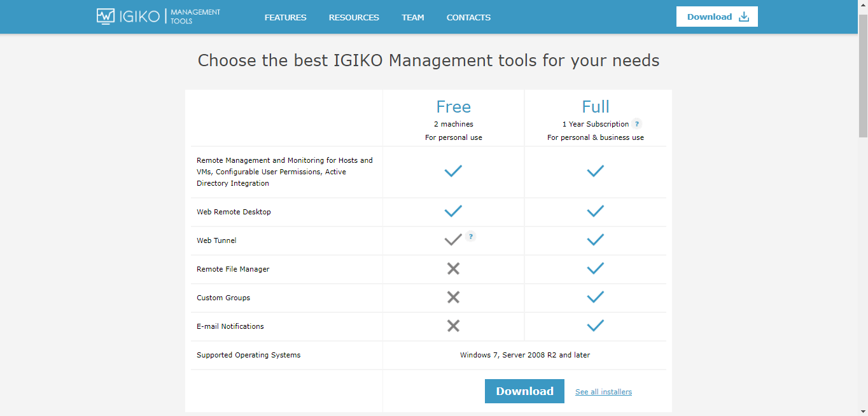Click the Free cross mark for Custom Groups

[453, 297]
